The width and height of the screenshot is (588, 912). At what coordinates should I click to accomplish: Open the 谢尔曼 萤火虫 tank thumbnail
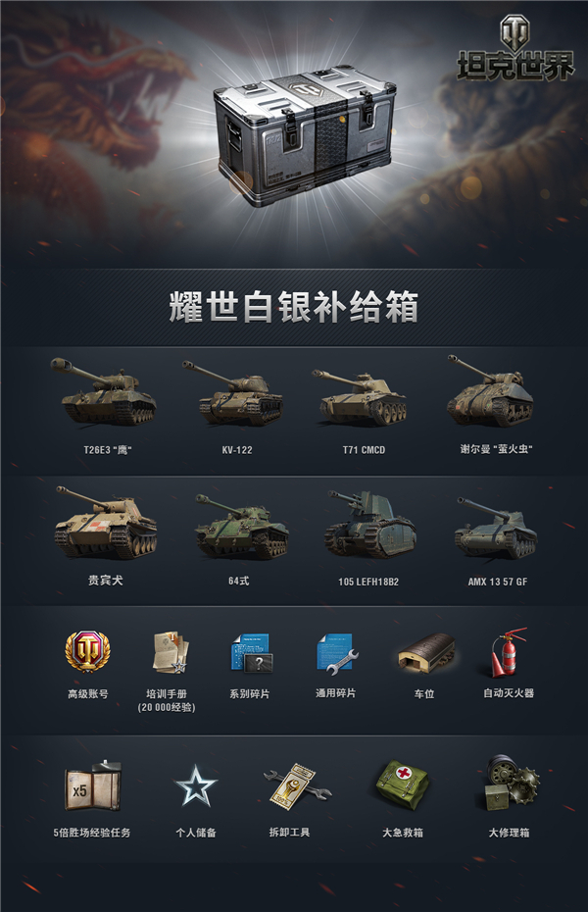pyautogui.click(x=490, y=391)
